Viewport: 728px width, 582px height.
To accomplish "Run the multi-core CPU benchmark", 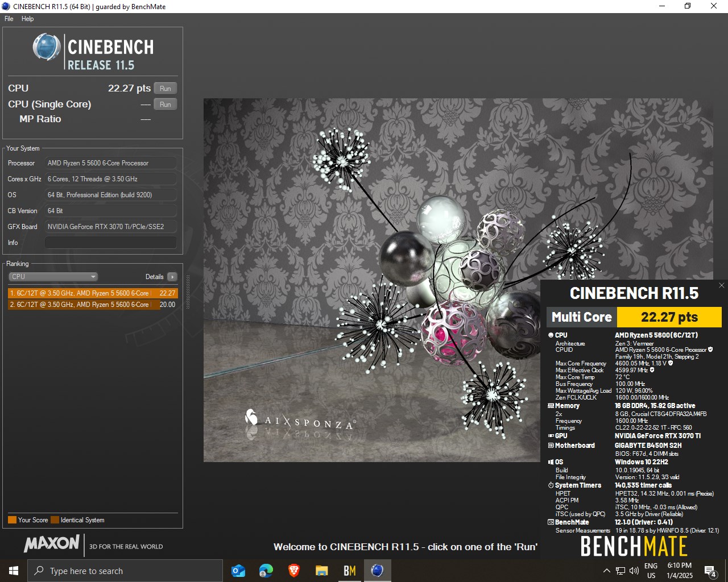I will (x=166, y=88).
